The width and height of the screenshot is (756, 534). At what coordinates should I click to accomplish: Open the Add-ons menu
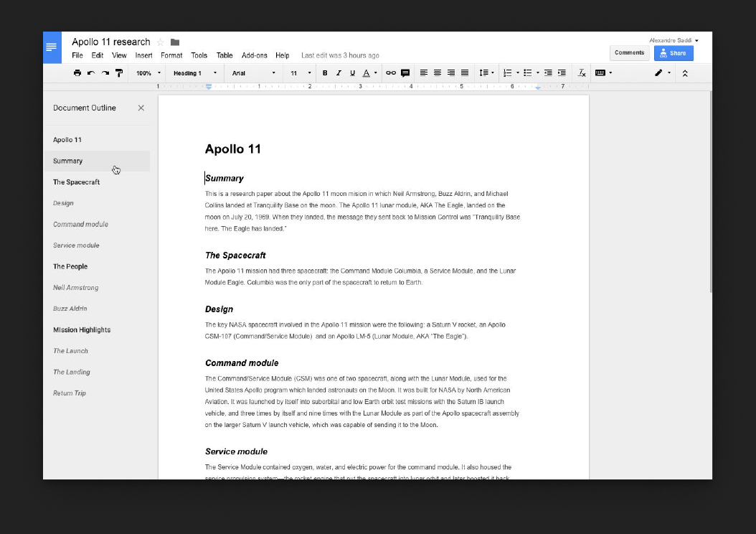coord(255,55)
